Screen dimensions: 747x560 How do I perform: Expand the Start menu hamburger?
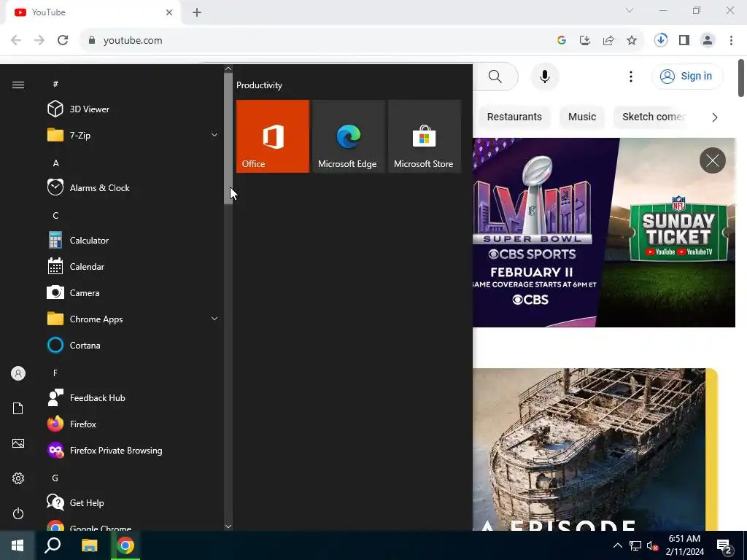pos(18,85)
